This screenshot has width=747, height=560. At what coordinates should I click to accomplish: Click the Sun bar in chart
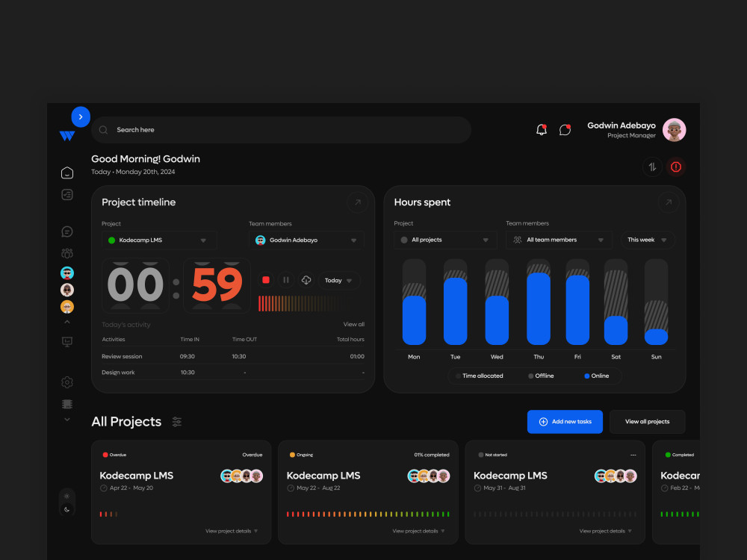point(656,302)
